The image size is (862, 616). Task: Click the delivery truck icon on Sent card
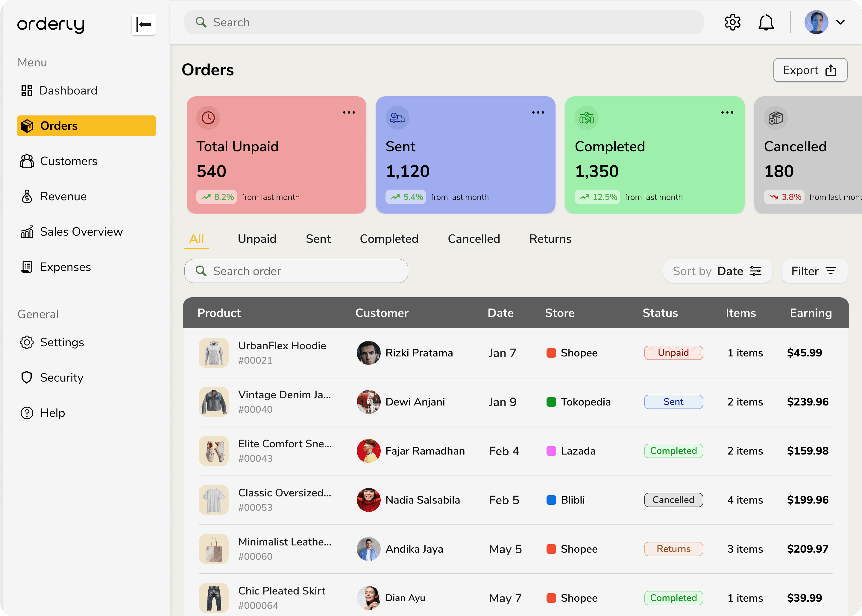[397, 118]
